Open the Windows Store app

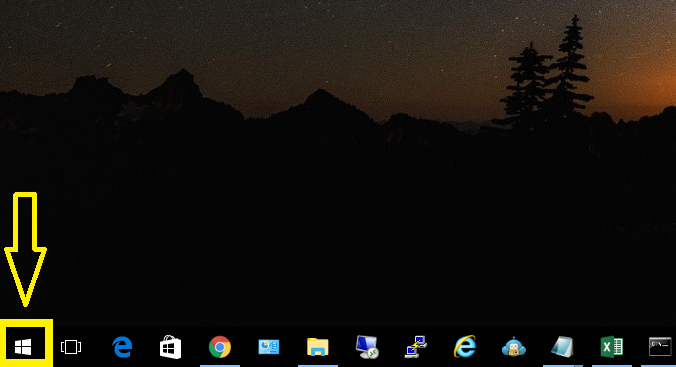[x=170, y=347]
